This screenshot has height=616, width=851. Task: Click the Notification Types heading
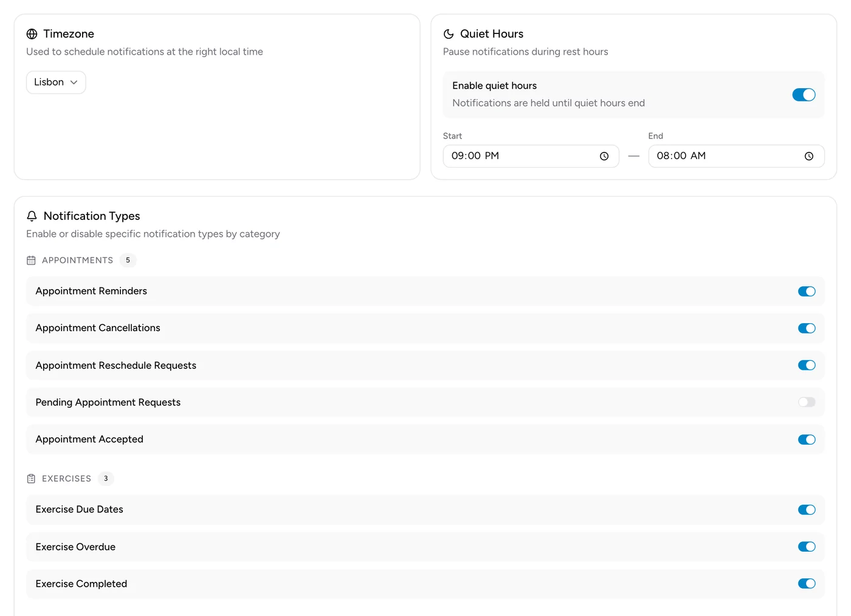[x=92, y=216]
